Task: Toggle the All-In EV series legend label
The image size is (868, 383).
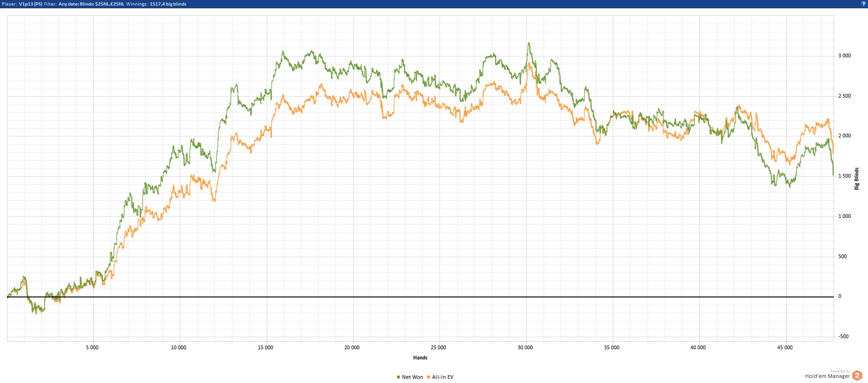Action: coord(442,377)
